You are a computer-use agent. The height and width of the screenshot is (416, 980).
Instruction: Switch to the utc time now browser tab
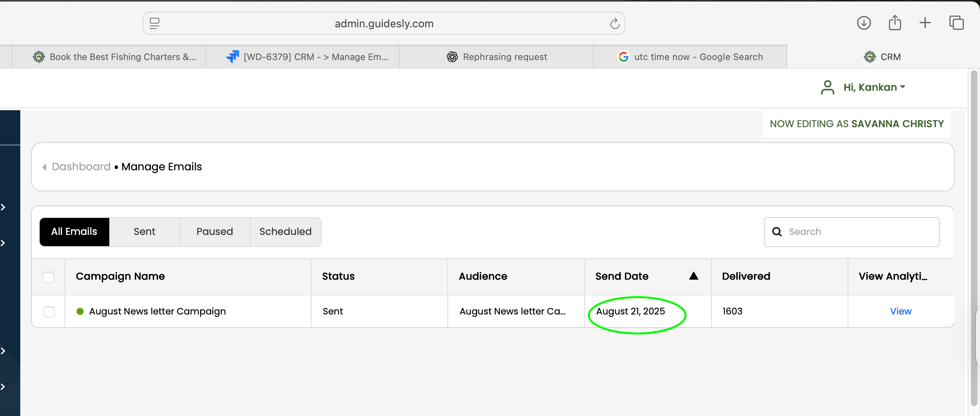(x=690, y=57)
